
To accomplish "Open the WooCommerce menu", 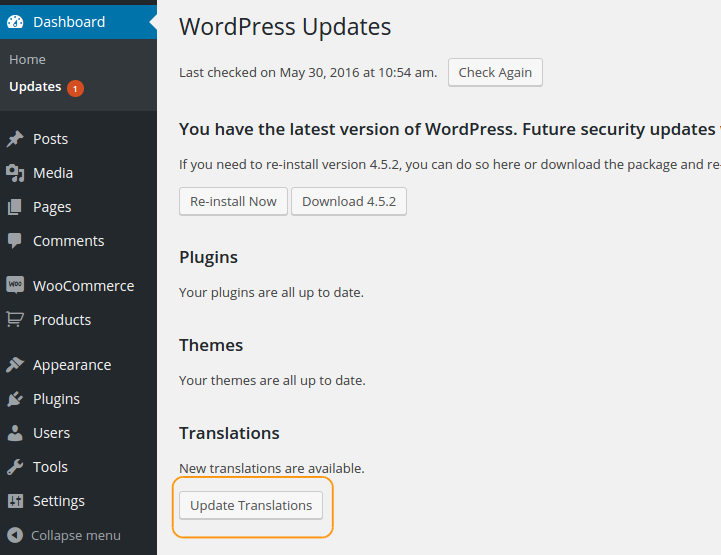I will point(84,286).
